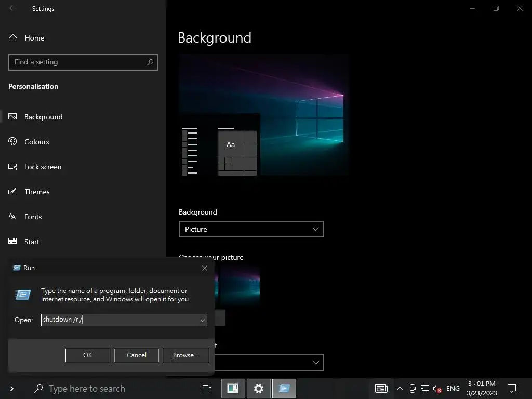The width and height of the screenshot is (532, 399).
Task: Go back with the Settings back arrow
Action: point(12,8)
